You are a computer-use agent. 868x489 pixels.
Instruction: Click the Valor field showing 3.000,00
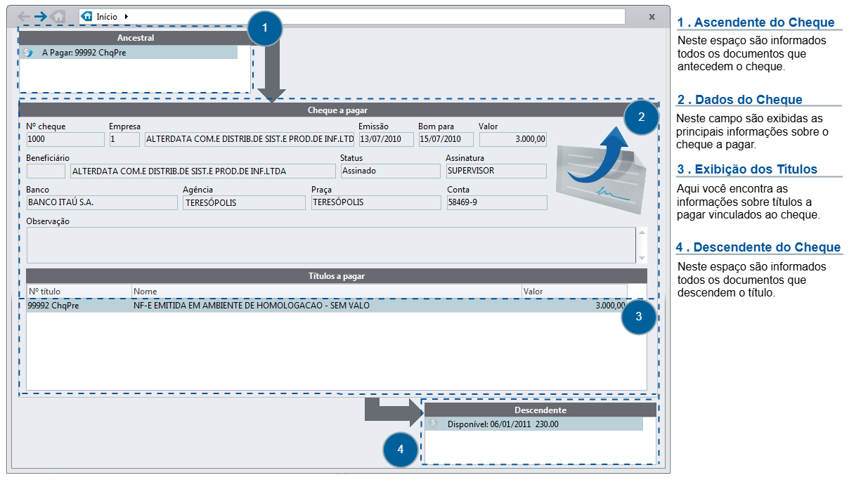(x=512, y=139)
